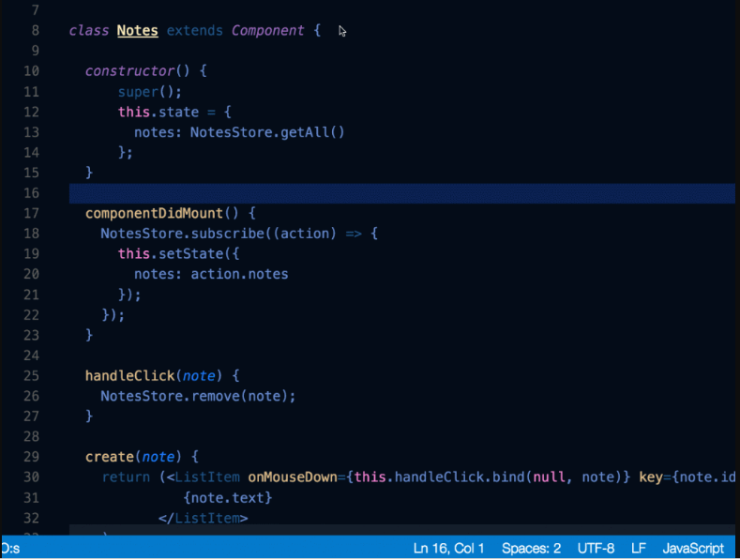Click onMouseDown attribute on line 30
The height and width of the screenshot is (560, 740).
[x=294, y=477]
